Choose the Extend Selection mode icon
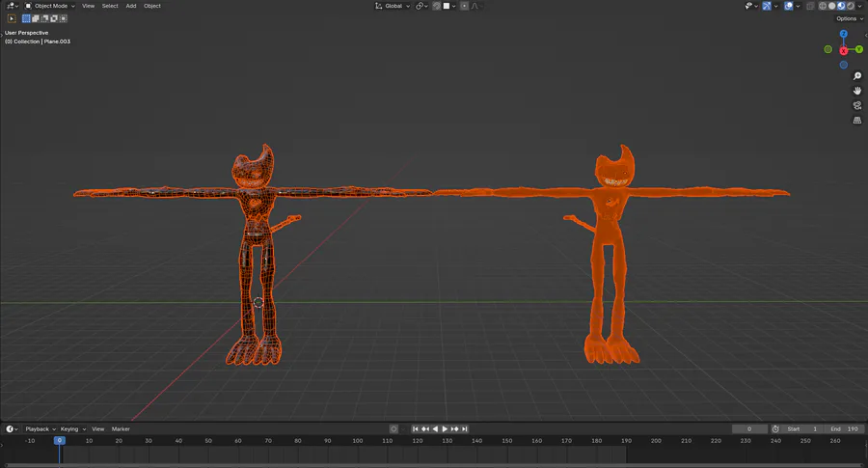Viewport: 868px width, 468px height. [36, 18]
